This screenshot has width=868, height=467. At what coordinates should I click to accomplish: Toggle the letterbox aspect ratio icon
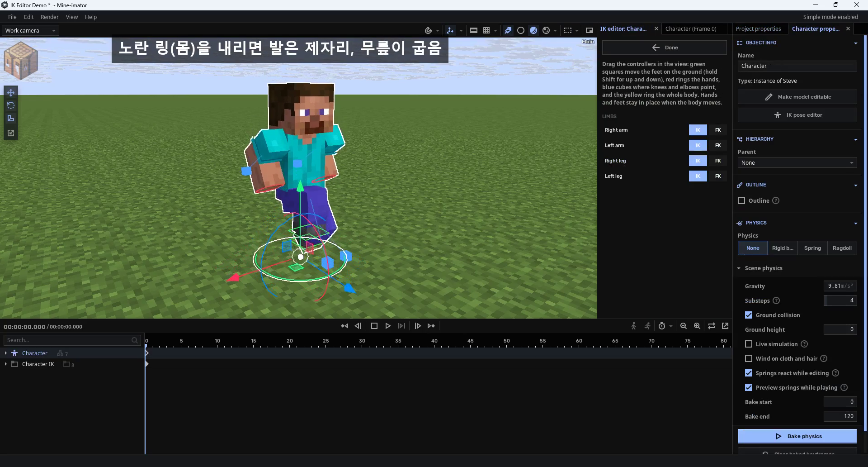pyautogui.click(x=474, y=30)
